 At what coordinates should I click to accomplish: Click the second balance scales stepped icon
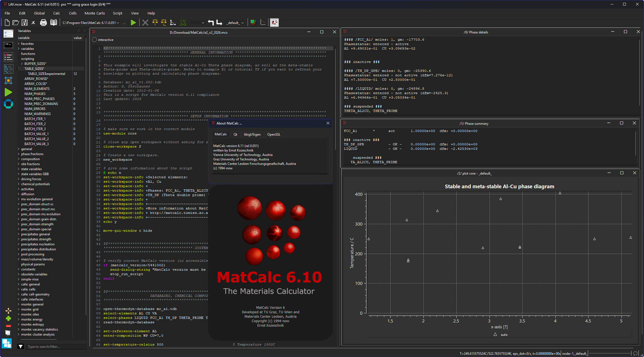[164, 23]
